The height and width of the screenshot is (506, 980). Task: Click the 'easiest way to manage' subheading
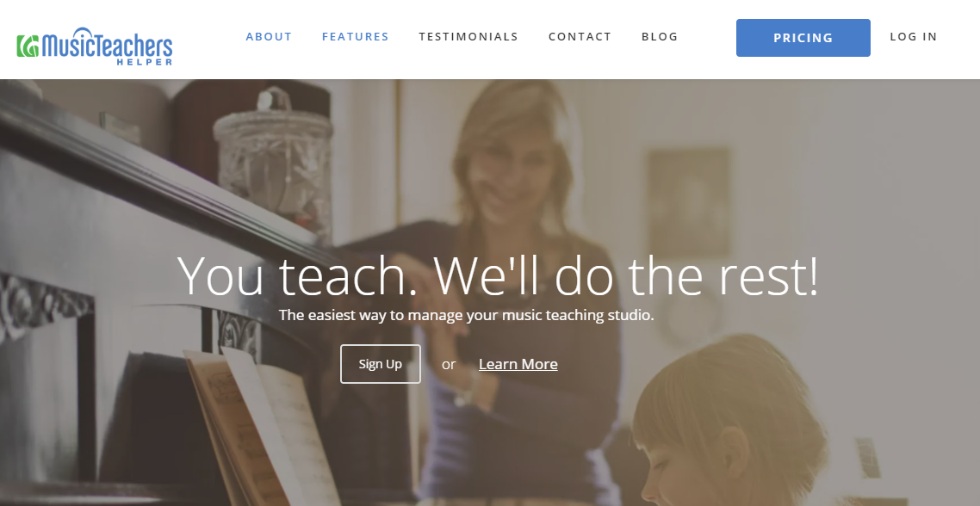[x=466, y=315]
